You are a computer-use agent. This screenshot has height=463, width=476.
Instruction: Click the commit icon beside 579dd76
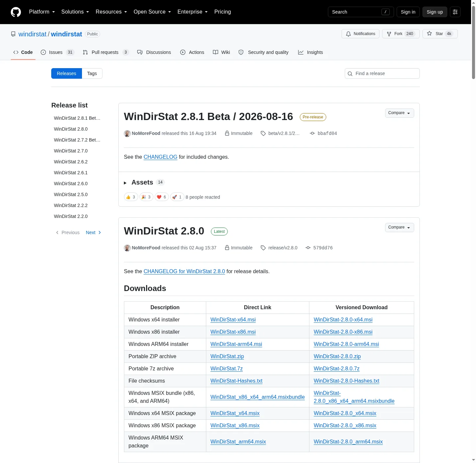coord(308,248)
